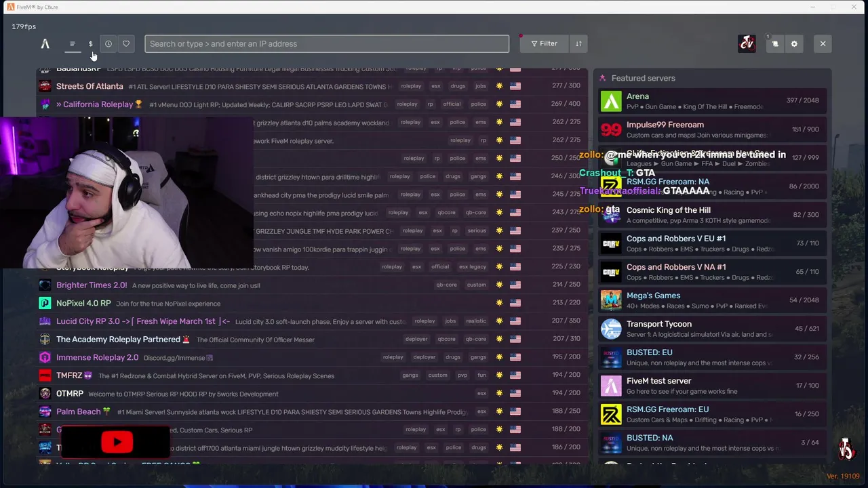The width and height of the screenshot is (868, 488).
Task: Click the premium star on Streets Of Atlanta row
Action: (x=500, y=86)
